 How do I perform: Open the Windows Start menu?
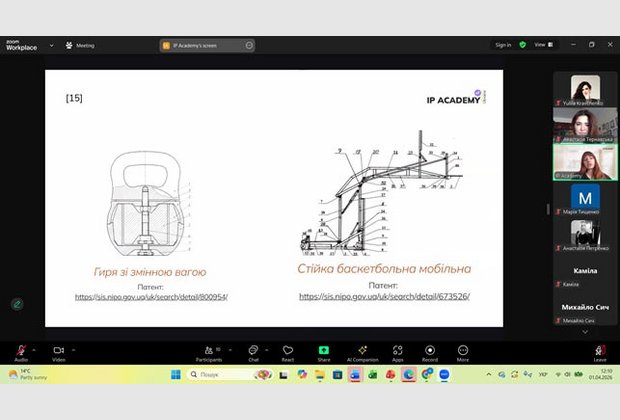pyautogui.click(x=176, y=374)
